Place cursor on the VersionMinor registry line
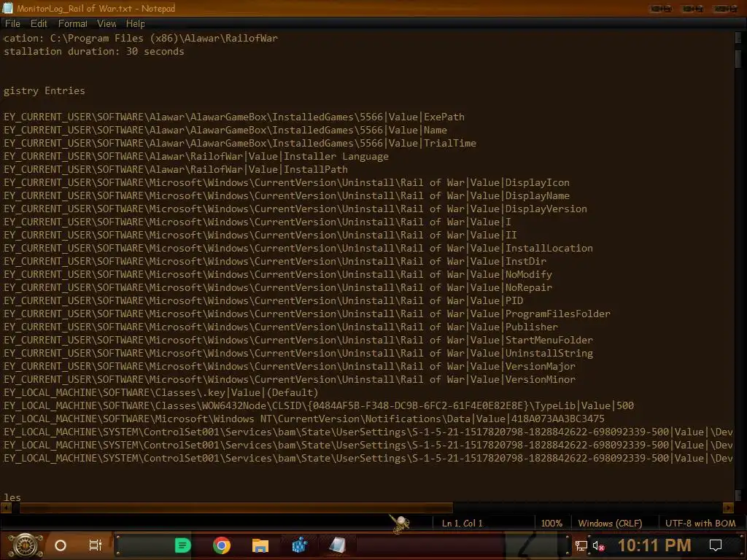 pos(290,379)
